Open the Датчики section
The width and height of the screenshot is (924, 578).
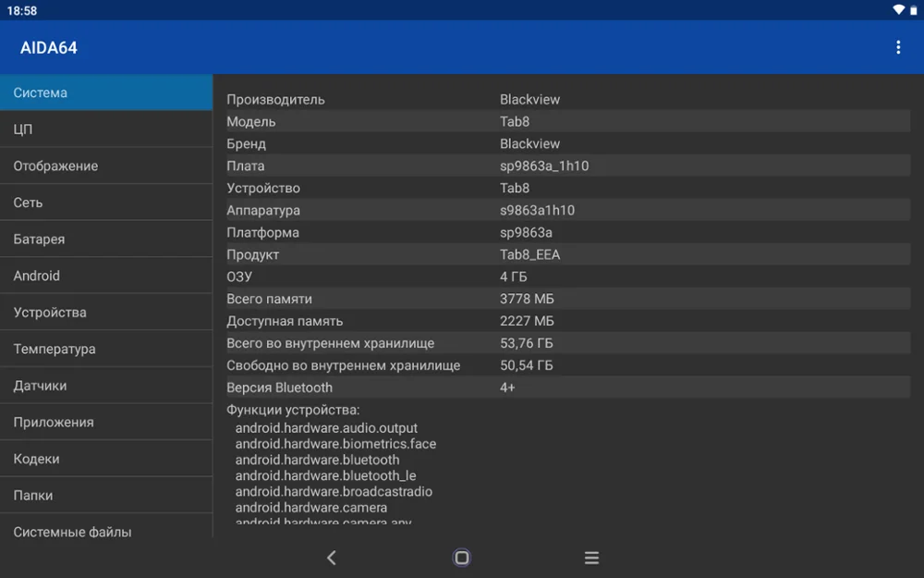(x=106, y=385)
